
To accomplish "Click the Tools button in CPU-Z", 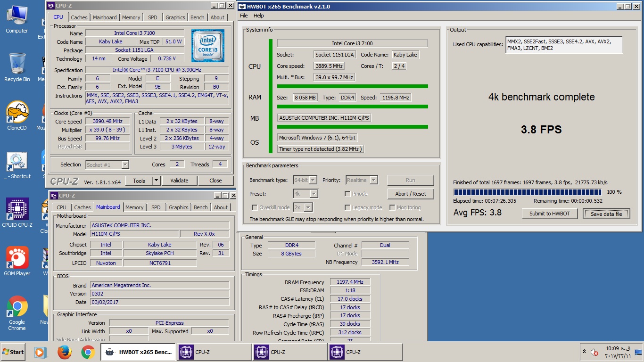I will click(x=139, y=181).
